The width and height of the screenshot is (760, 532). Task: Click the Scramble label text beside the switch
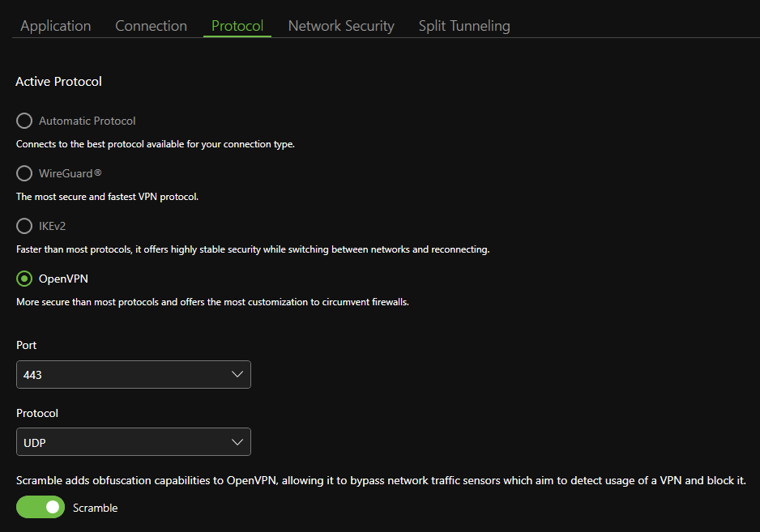tap(95, 509)
